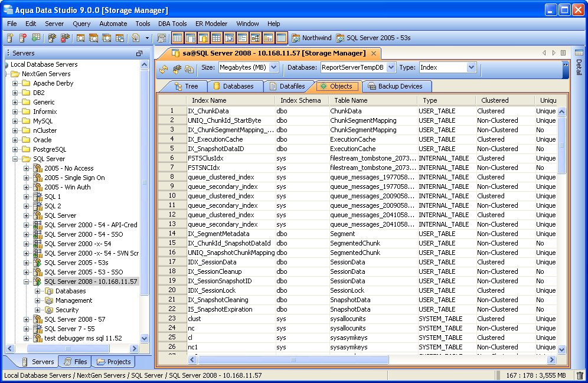588x383 pixels.
Task: Sort by the Clustered column header
Action: tap(505, 100)
